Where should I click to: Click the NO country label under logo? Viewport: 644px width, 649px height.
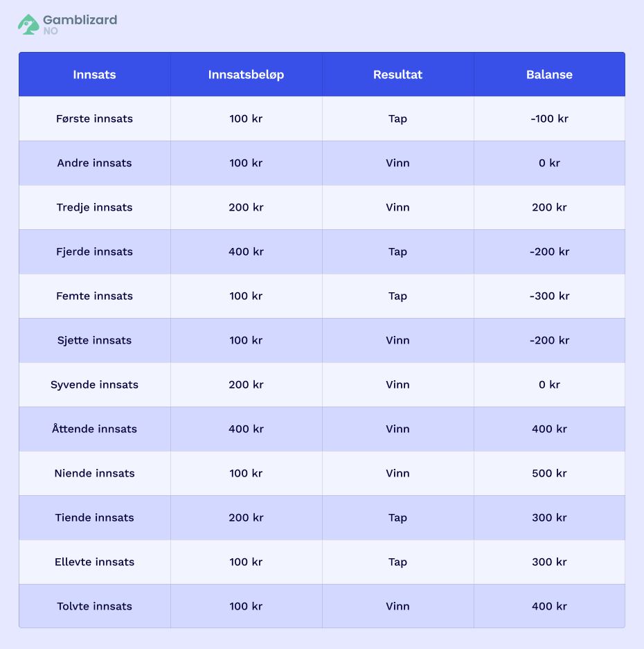[51, 31]
